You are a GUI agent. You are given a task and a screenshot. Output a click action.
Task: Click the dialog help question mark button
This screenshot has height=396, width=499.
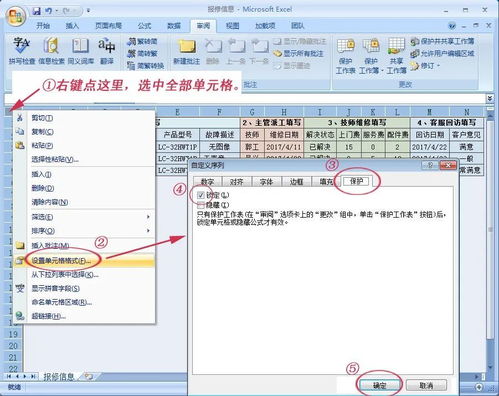click(x=430, y=165)
